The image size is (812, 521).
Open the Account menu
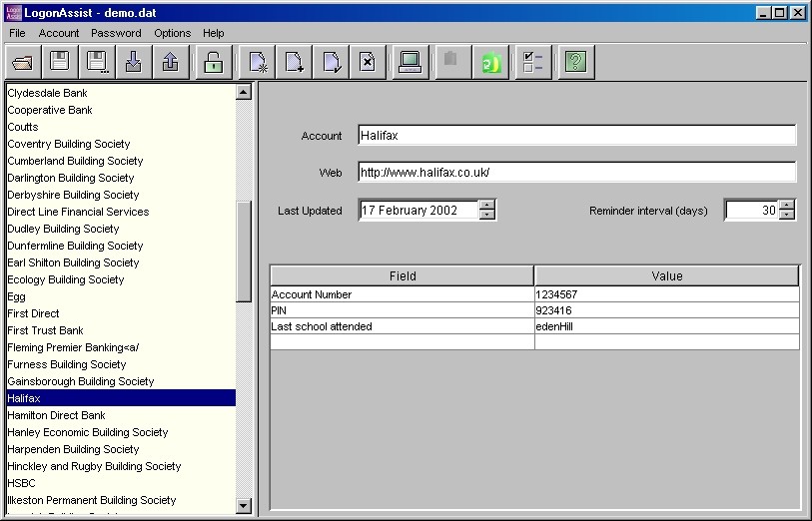(59, 33)
